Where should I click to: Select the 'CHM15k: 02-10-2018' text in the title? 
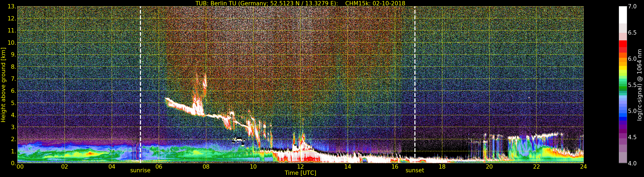(375, 3)
